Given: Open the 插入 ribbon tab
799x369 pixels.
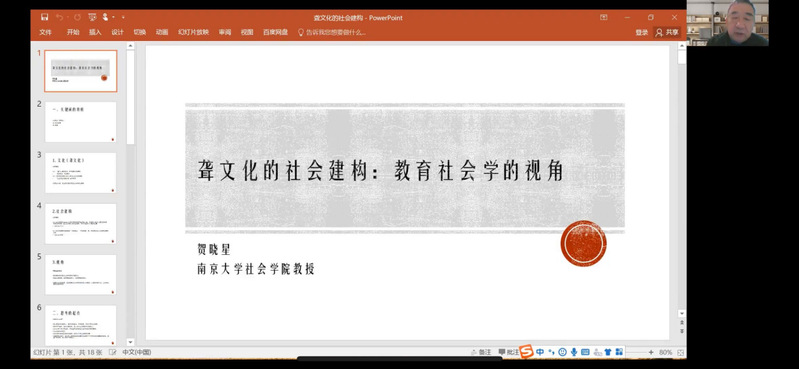Looking at the screenshot, I should (95, 32).
